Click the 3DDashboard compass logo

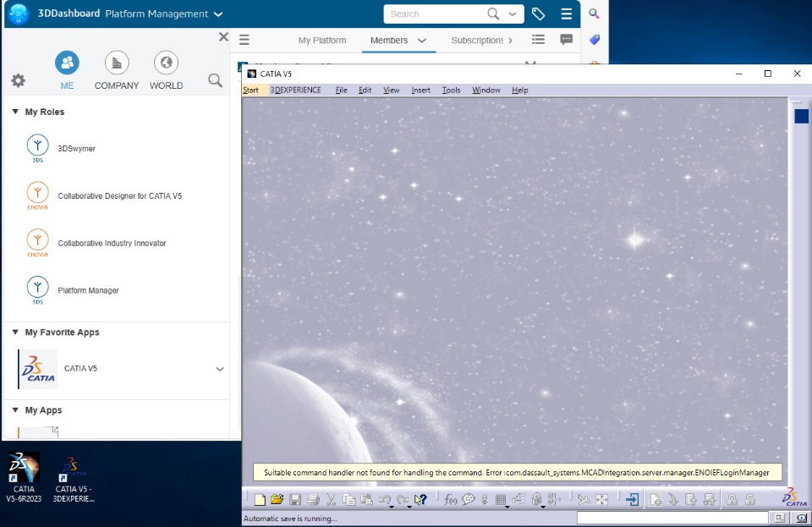(19, 14)
